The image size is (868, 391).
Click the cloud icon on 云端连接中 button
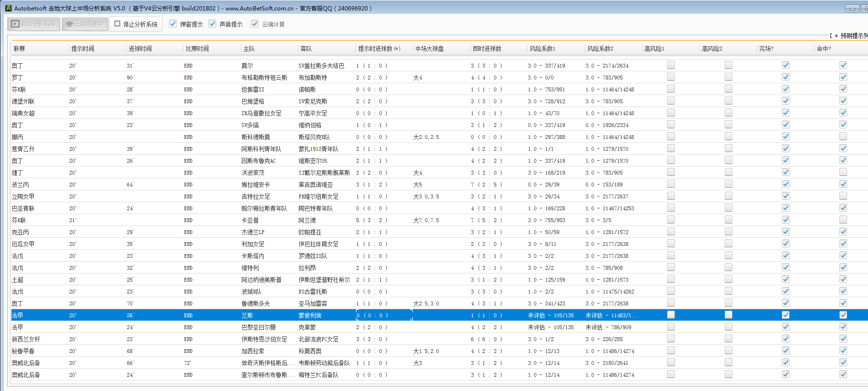pyautogui.click(x=69, y=24)
